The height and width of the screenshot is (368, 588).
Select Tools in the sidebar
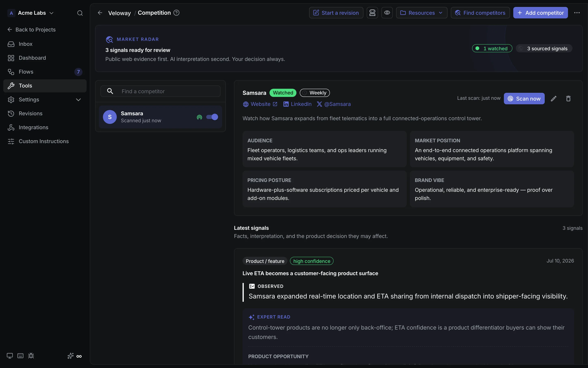pos(45,86)
